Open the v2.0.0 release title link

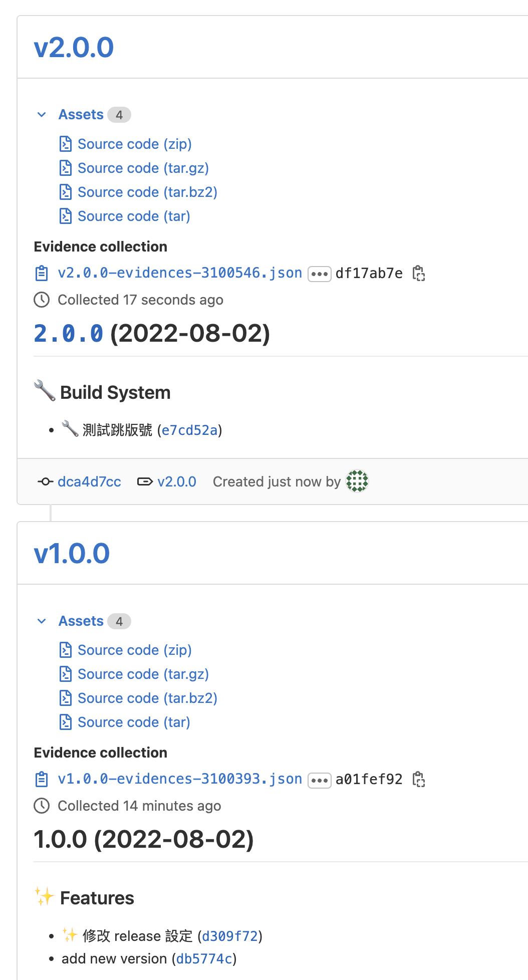point(73,47)
